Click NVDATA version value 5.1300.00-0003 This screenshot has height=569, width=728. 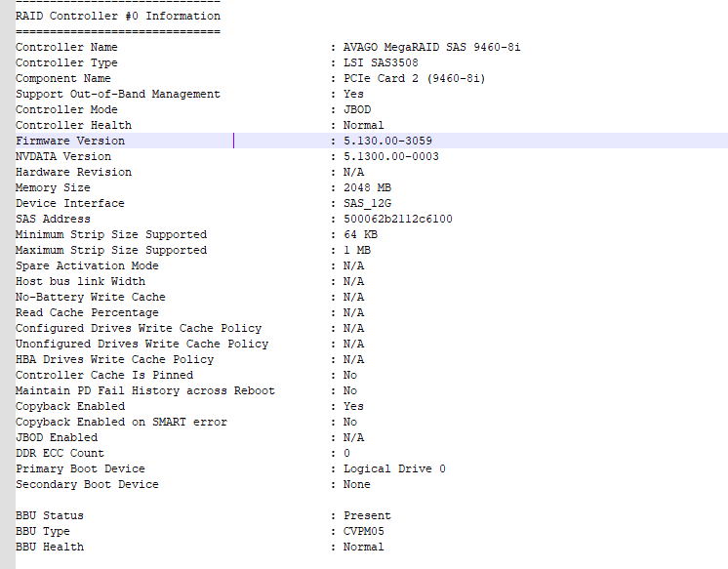[391, 156]
